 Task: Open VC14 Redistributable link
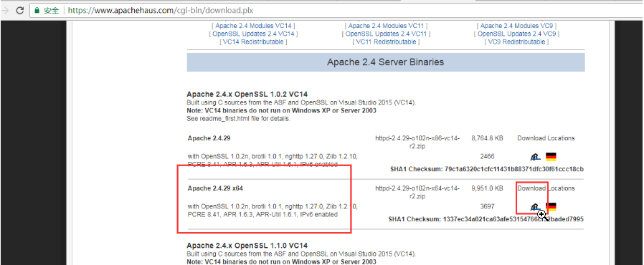253,42
